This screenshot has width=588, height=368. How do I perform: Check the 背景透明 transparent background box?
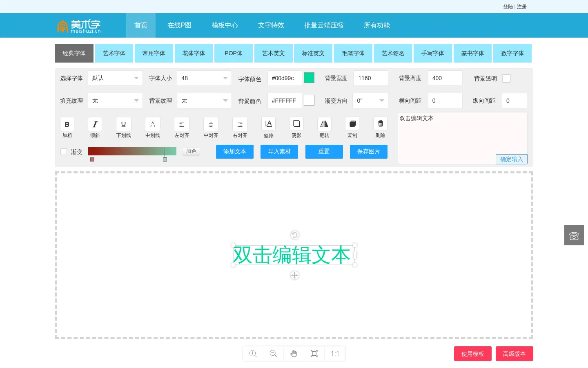tap(506, 79)
